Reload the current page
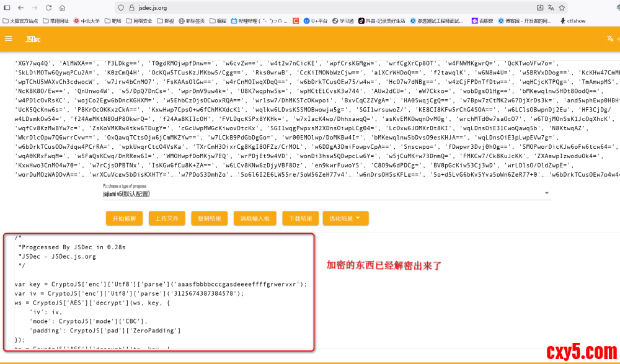 (x=48, y=8)
